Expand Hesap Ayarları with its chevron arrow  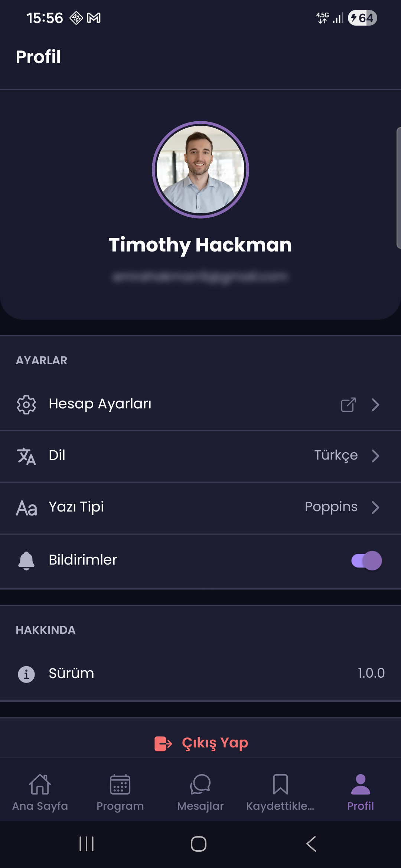375,404
